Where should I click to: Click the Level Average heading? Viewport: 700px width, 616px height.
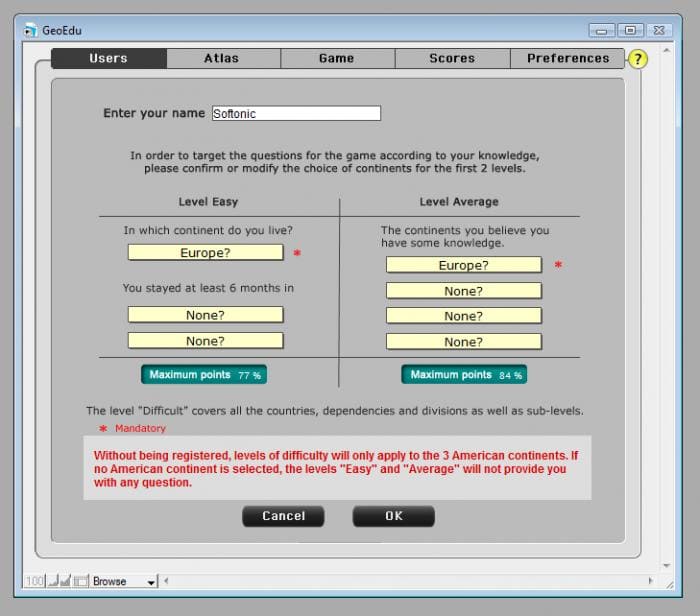[459, 202]
